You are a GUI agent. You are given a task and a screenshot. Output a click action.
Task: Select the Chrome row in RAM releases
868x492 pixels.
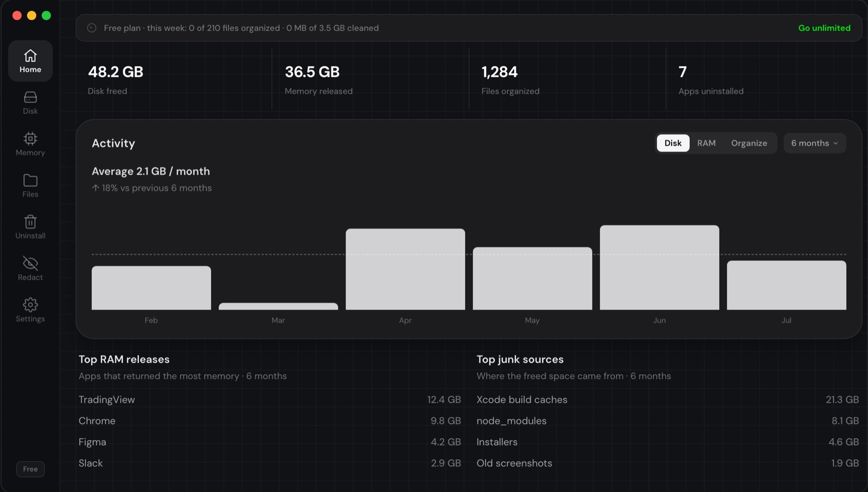point(270,421)
